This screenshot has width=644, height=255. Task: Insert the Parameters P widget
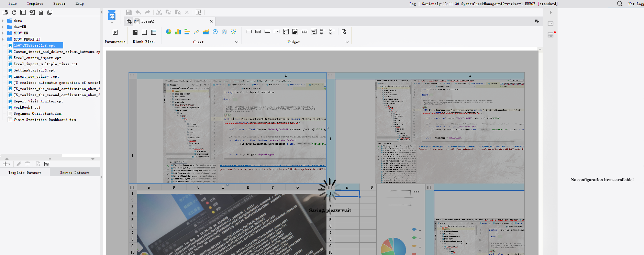pos(115,32)
